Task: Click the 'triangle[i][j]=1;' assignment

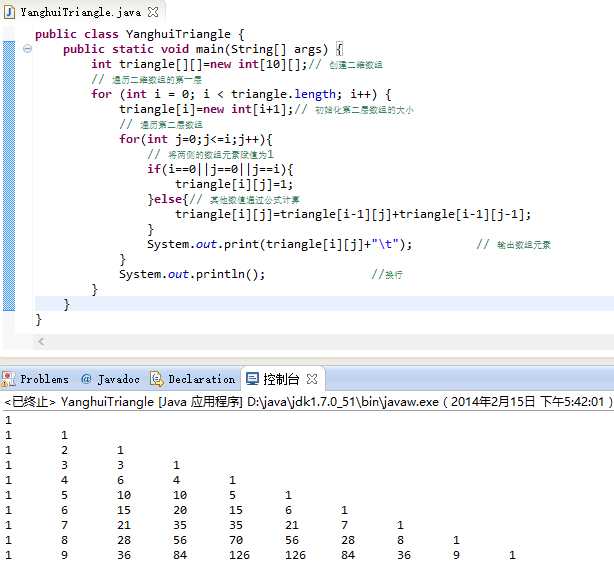Action: pos(234,184)
